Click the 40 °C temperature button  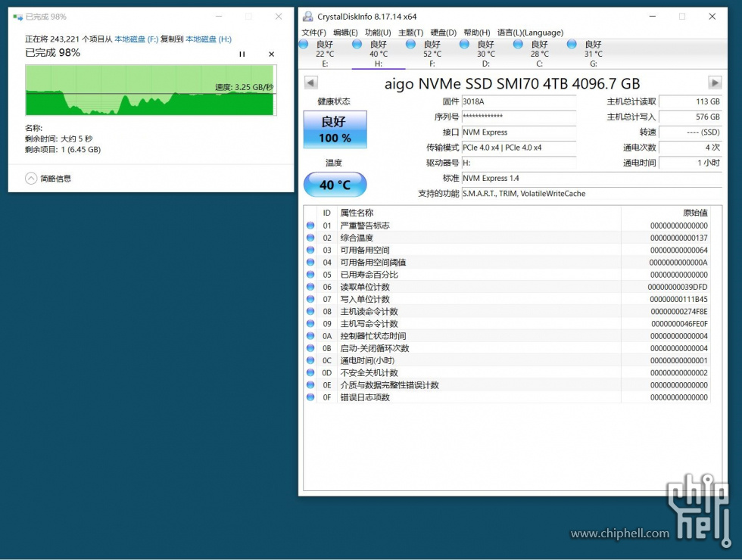pyautogui.click(x=335, y=185)
